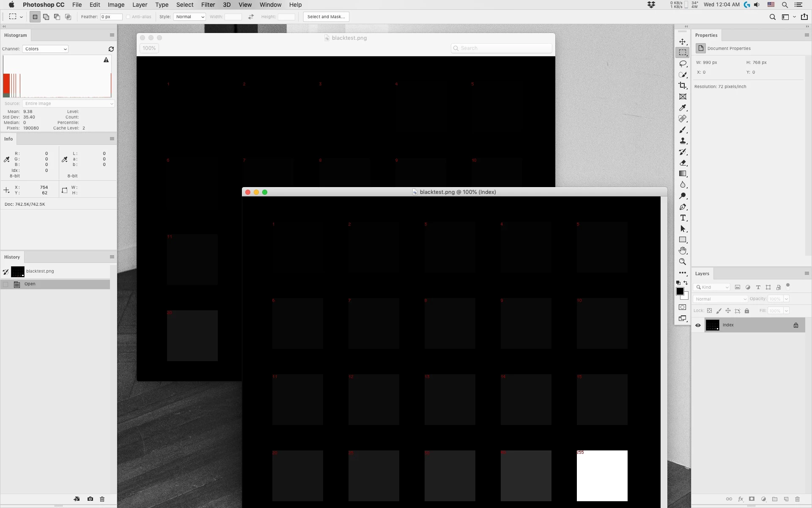Select the Zoom tool in toolbar

[683, 262]
